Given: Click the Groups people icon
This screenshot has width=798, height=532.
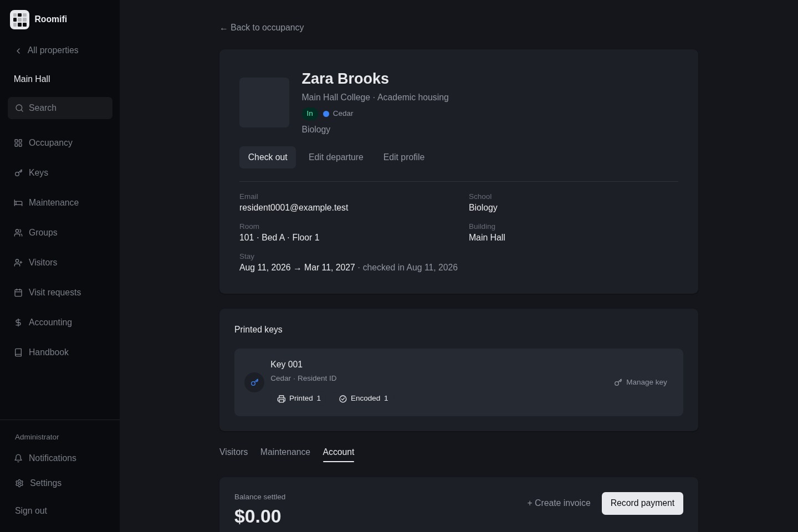Looking at the screenshot, I should 18,233.
